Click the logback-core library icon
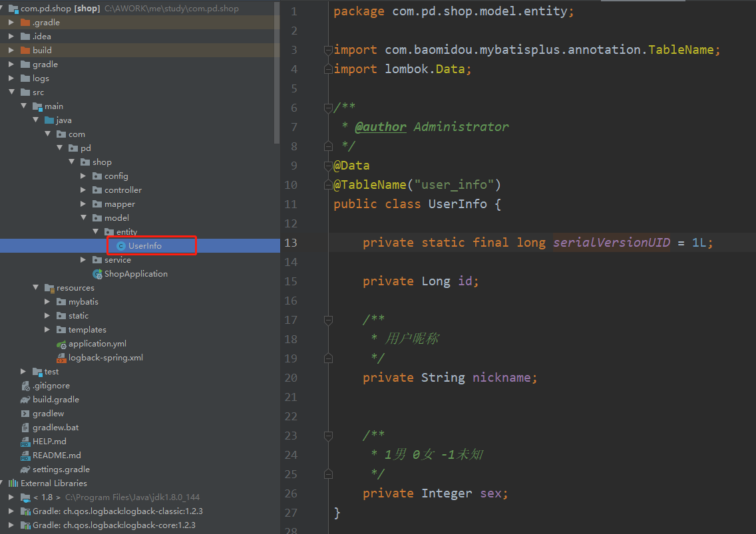The width and height of the screenshot is (756, 534). pyautogui.click(x=25, y=525)
